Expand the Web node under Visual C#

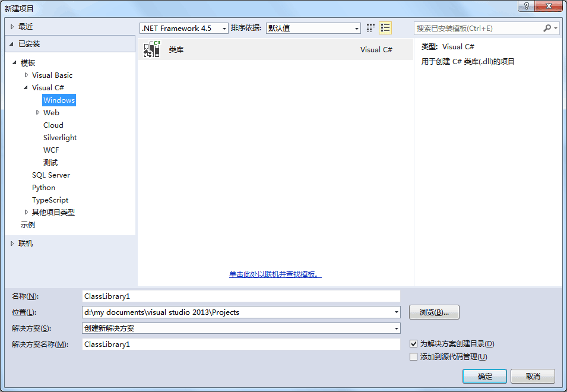[x=37, y=113]
